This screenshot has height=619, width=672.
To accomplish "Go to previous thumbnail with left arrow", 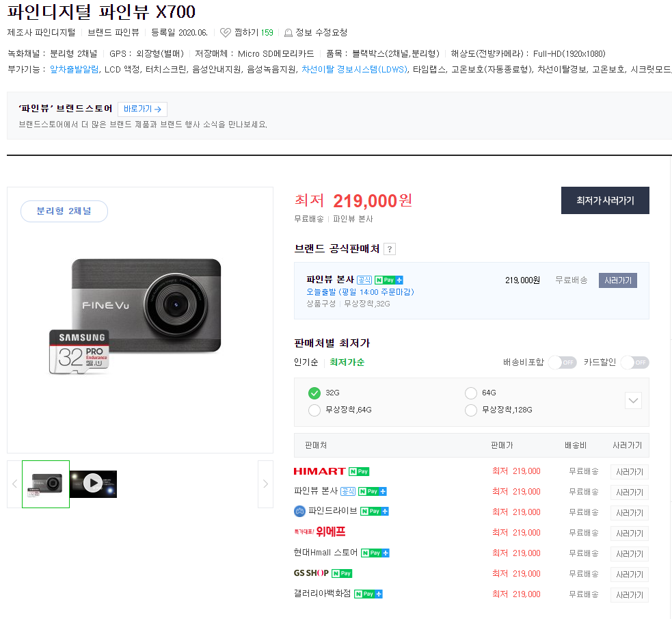I will pos(14,484).
